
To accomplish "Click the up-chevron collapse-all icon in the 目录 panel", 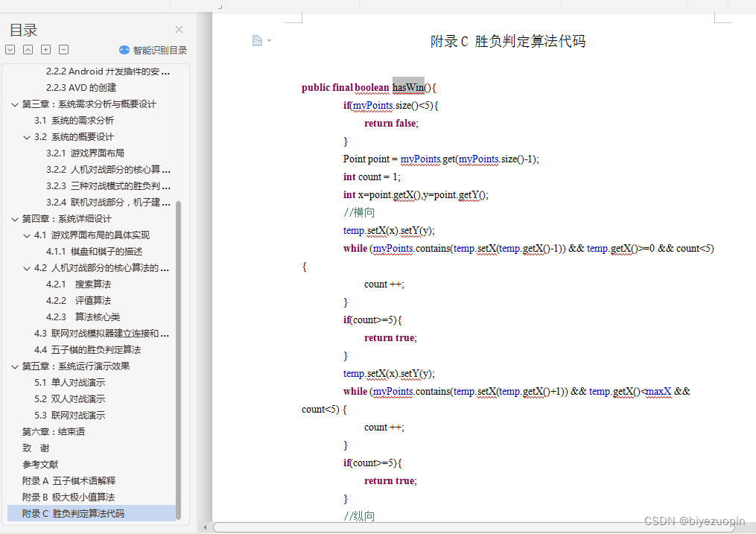I will (x=28, y=50).
